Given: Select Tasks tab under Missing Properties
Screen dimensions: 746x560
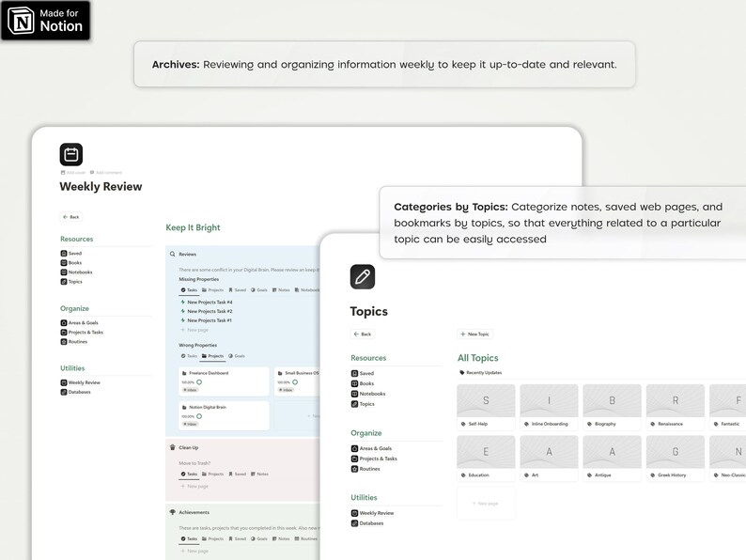Looking at the screenshot, I should (x=189, y=289).
